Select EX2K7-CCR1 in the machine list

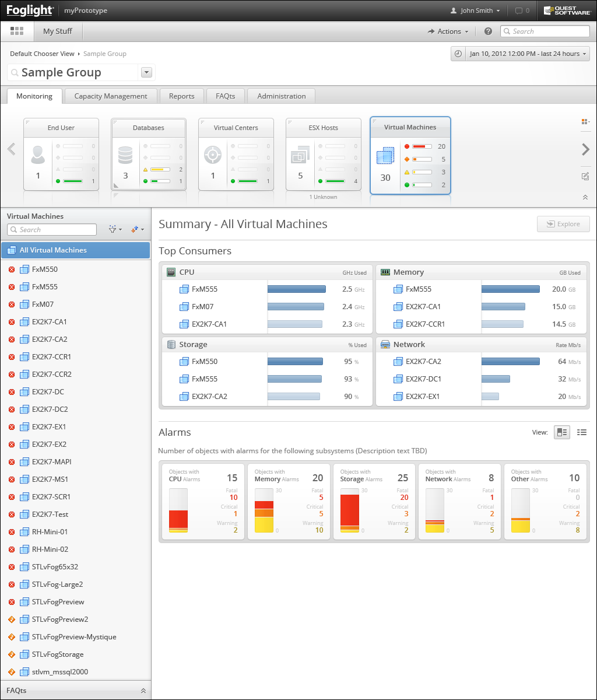tap(51, 356)
